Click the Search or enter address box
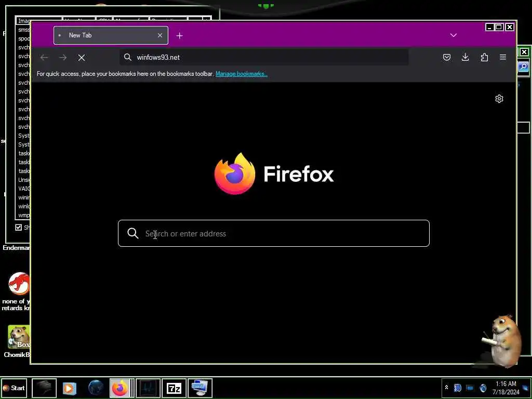 273,233
